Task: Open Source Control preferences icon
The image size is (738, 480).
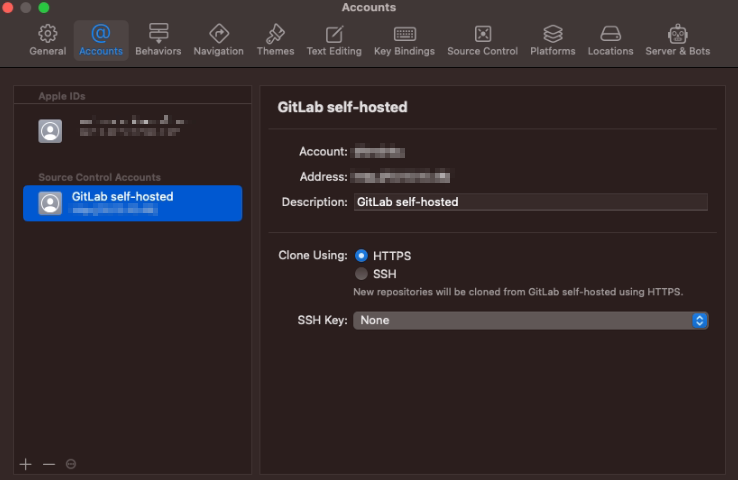Action: [x=483, y=34]
